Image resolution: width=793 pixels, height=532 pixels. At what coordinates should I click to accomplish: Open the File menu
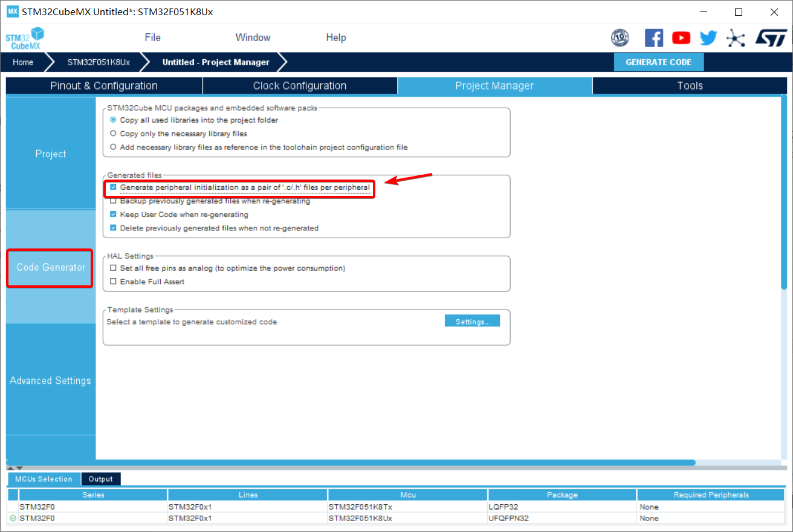pos(152,37)
